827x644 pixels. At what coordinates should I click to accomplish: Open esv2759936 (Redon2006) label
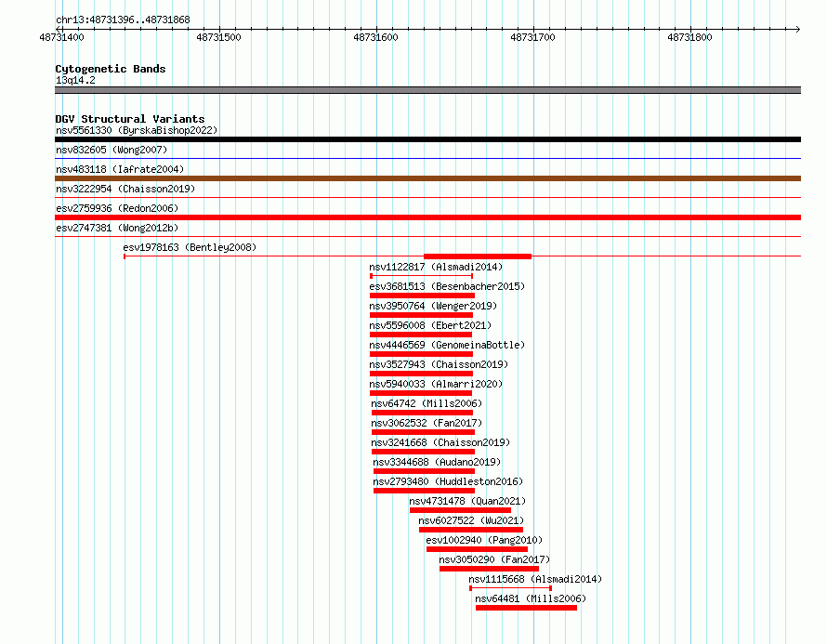(117, 208)
